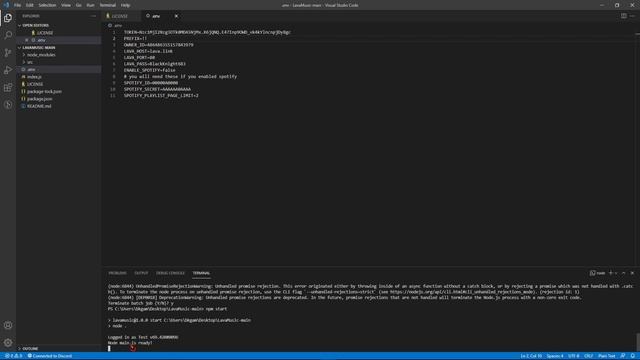Click the feedback icon in status bar
This screenshot has height=360, width=640.
623,356
